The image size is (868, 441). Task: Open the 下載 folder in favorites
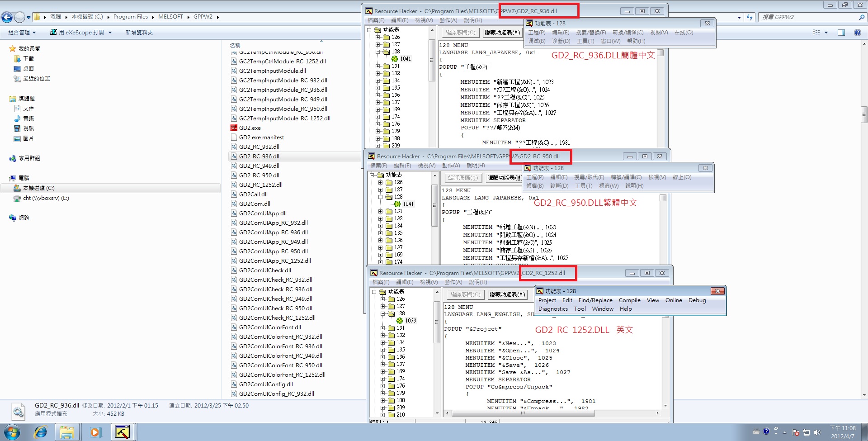[x=28, y=59]
